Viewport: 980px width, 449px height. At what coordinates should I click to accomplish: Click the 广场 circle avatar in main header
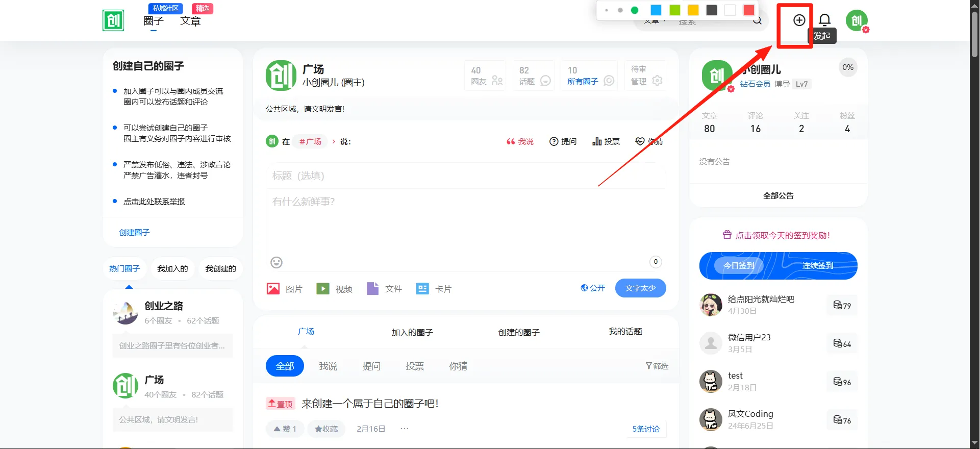pos(281,76)
